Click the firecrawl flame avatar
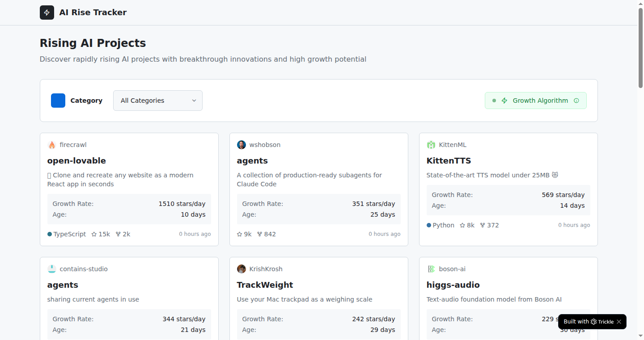This screenshot has height=340, width=644. click(52, 145)
